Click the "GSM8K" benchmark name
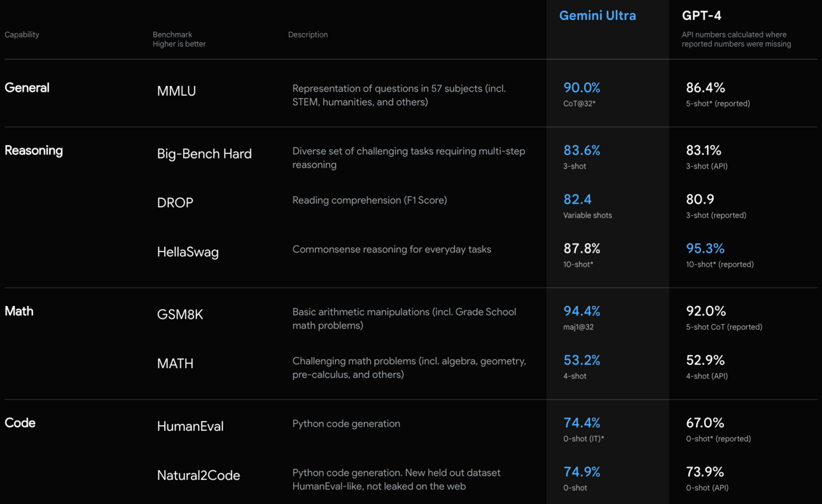 180,314
